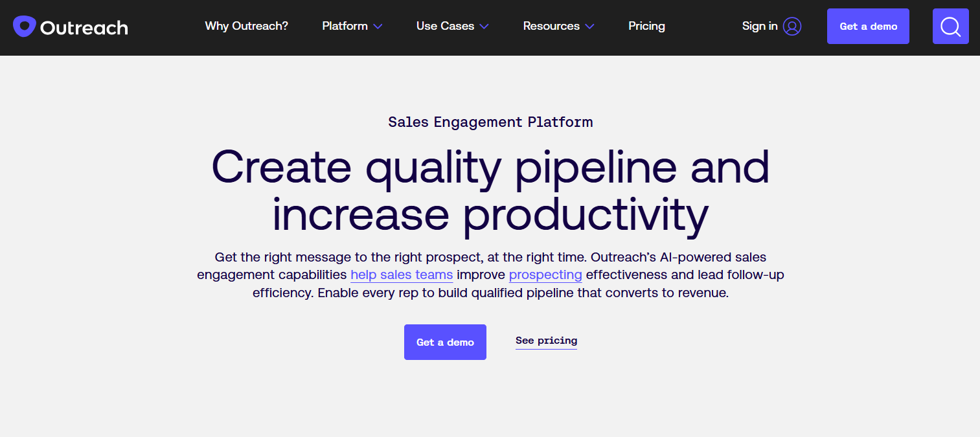This screenshot has height=437, width=980.
Task: Open the 'help sales teams' hyperlink
Action: 402,275
